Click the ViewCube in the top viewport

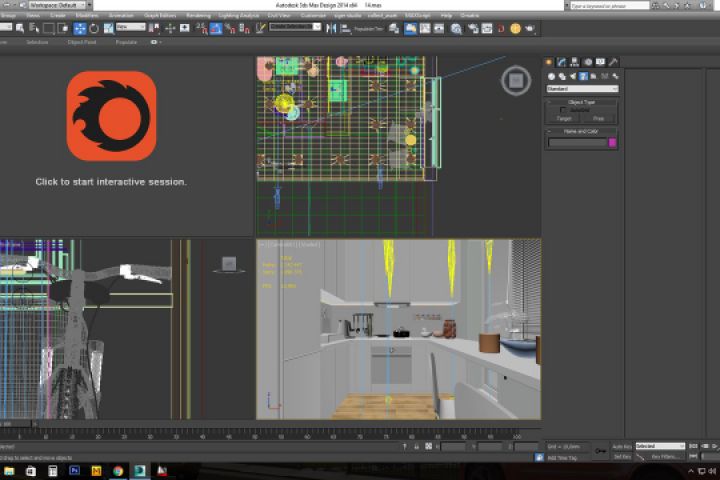tap(516, 81)
